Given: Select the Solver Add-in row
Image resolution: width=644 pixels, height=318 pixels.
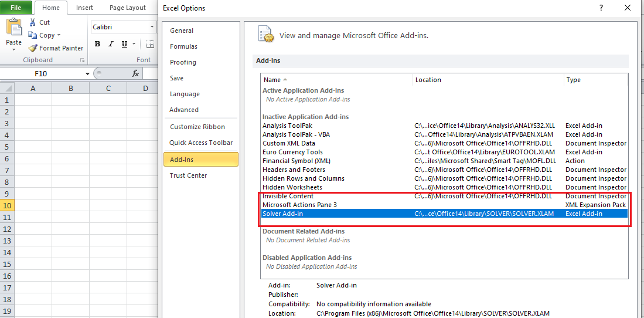Looking at the screenshot, I should point(444,214).
